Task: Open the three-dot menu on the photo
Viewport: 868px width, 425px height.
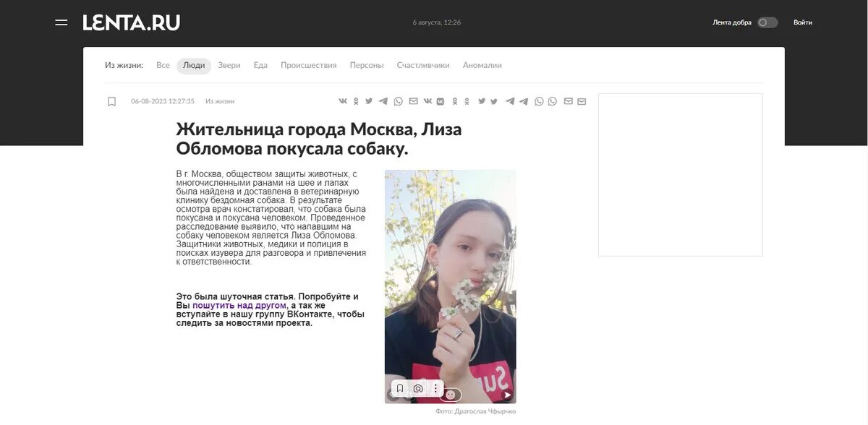Action: point(434,387)
